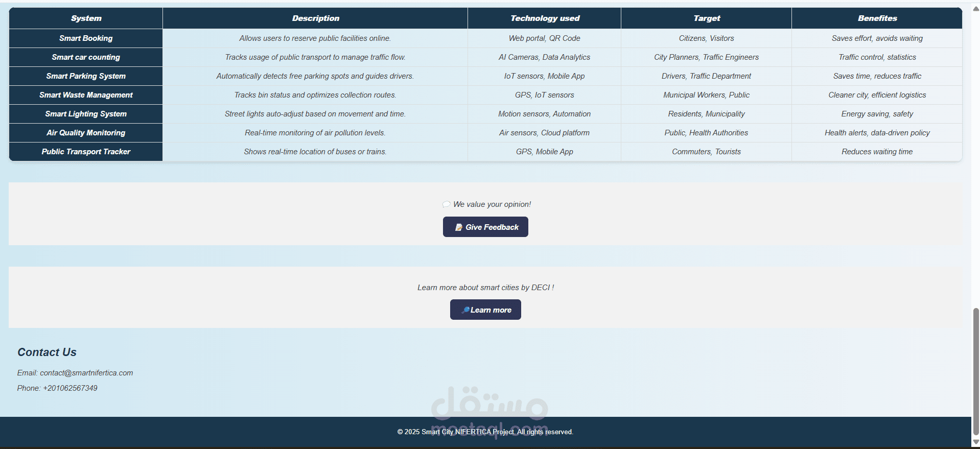
Task: Click the magnifier icon in Learn more button
Action: point(465,310)
